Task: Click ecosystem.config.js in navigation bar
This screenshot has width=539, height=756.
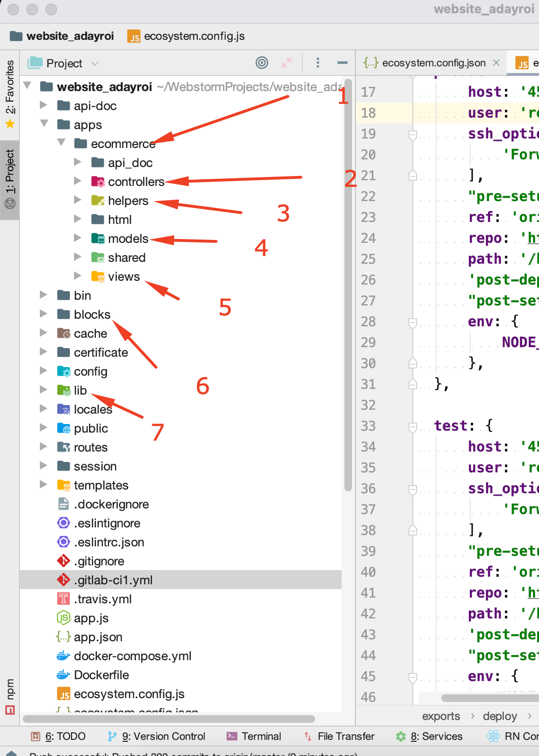Action: point(186,36)
